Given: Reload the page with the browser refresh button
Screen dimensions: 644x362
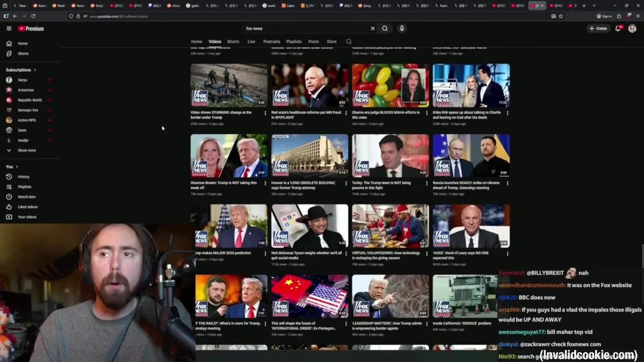Looking at the screenshot, I should (33, 16).
